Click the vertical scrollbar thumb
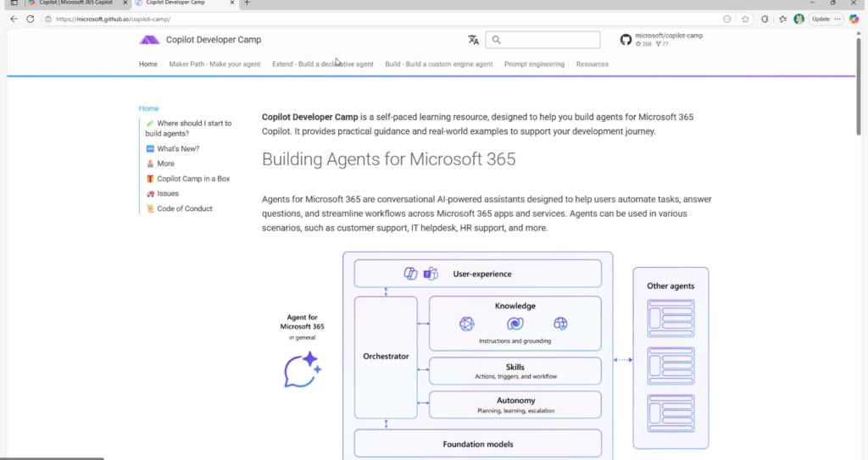 tap(859, 86)
